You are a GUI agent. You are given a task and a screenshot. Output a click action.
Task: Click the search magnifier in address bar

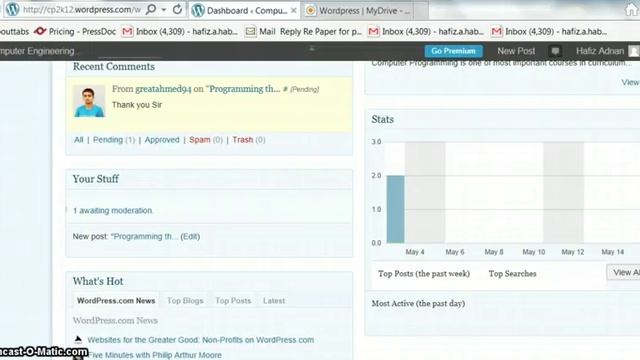point(151,9)
